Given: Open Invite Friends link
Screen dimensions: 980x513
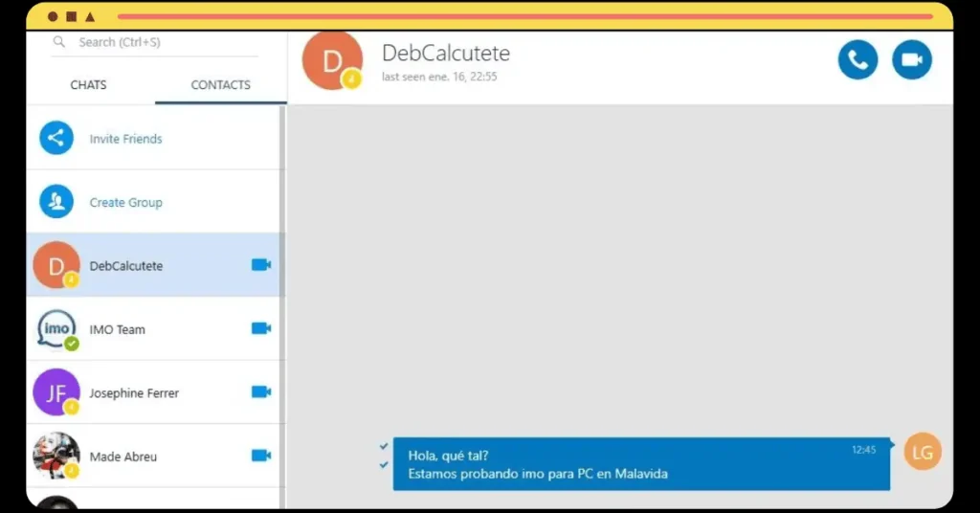Looking at the screenshot, I should (x=125, y=139).
